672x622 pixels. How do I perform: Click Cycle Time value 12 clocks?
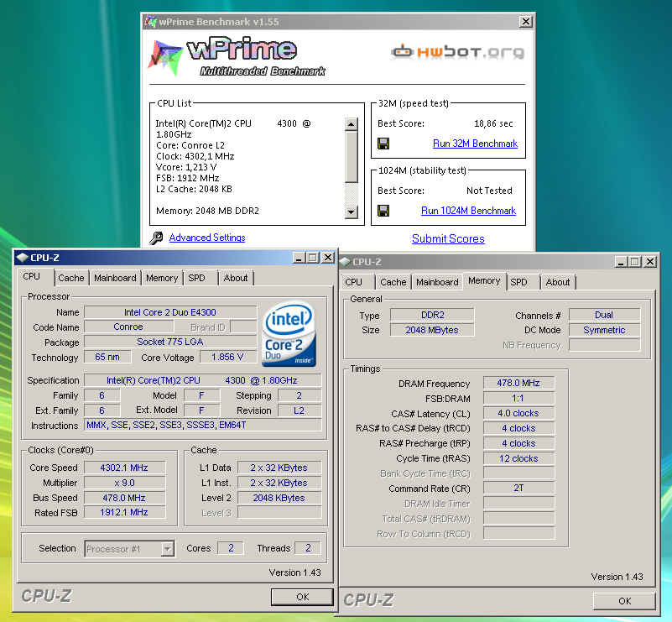[518, 458]
